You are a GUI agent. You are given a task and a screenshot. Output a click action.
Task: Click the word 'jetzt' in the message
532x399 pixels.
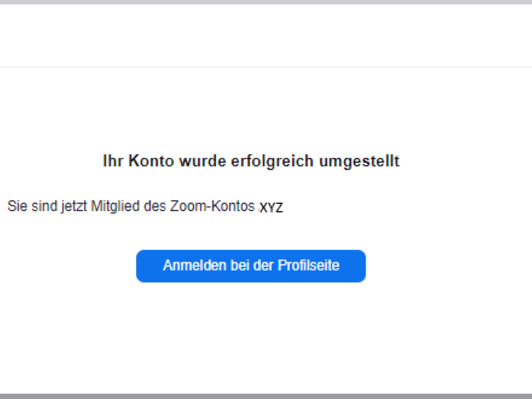click(x=74, y=206)
